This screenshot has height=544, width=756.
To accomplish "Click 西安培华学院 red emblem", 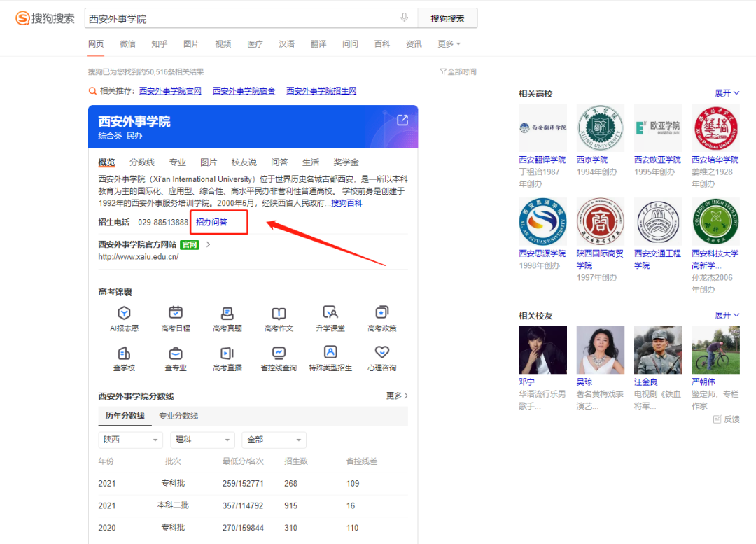I will 715,128.
